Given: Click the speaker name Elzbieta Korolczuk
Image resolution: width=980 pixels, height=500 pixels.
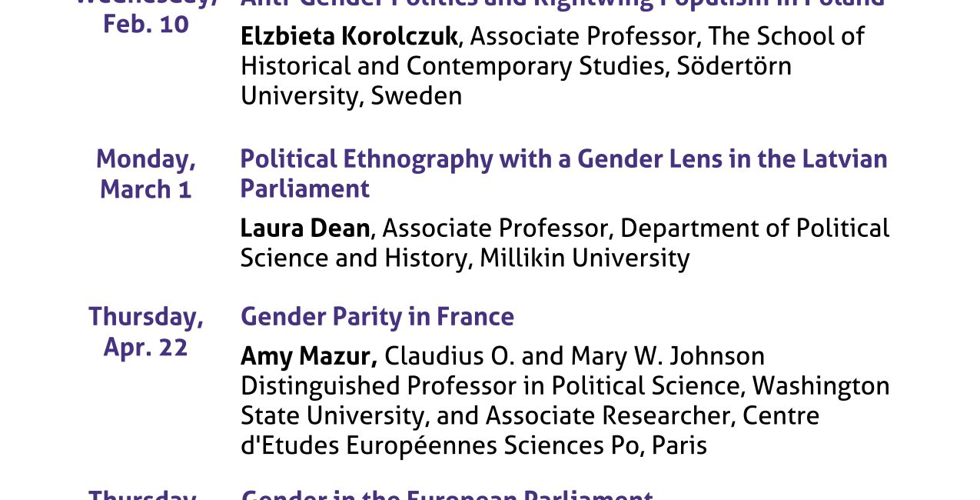Looking at the screenshot, I should (349, 36).
